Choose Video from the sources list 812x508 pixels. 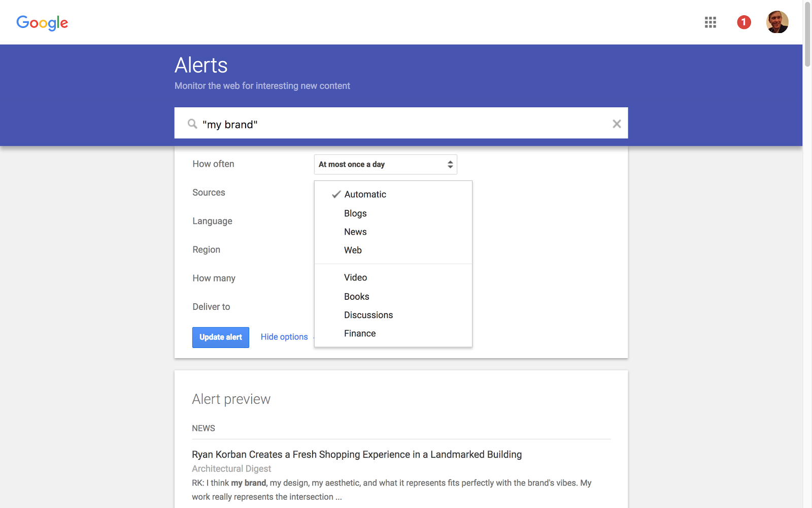355,277
